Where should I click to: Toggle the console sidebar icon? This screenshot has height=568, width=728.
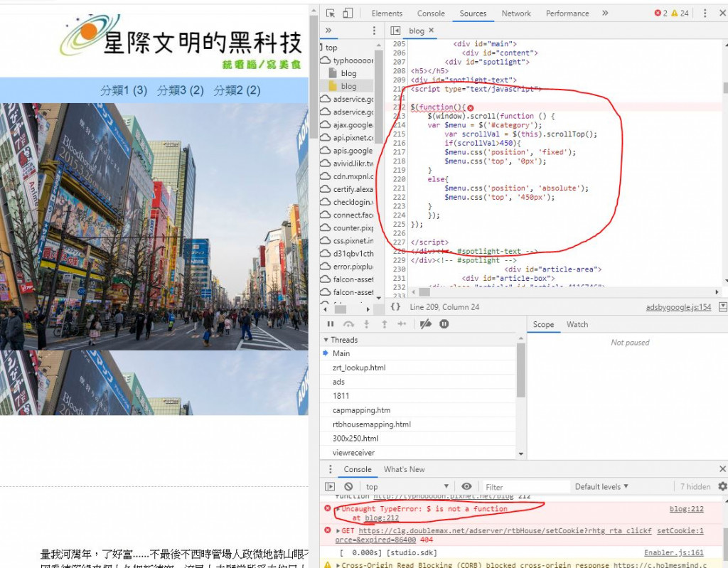tap(330, 486)
